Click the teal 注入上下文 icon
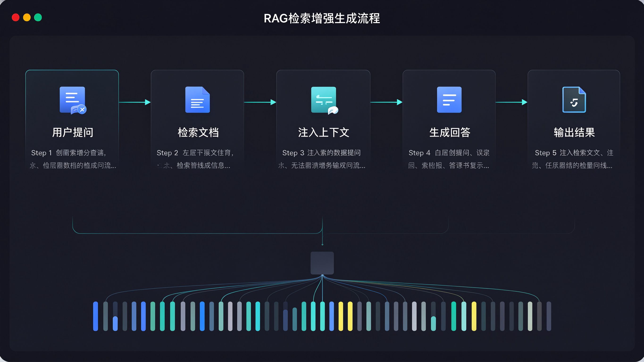 (x=325, y=100)
